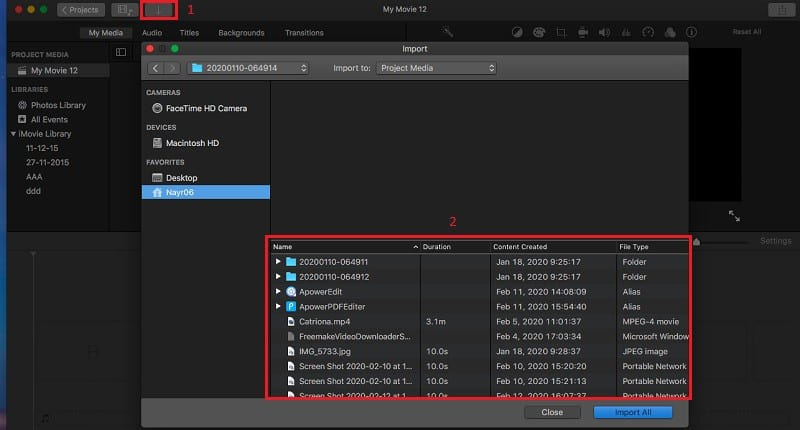Image resolution: width=800 pixels, height=430 pixels.
Task: Select event 11-12-15
Action: pos(42,148)
